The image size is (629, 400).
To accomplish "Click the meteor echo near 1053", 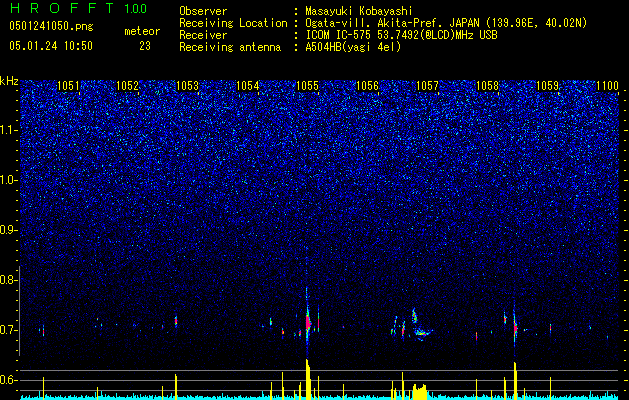I will pyautogui.click(x=176, y=321).
